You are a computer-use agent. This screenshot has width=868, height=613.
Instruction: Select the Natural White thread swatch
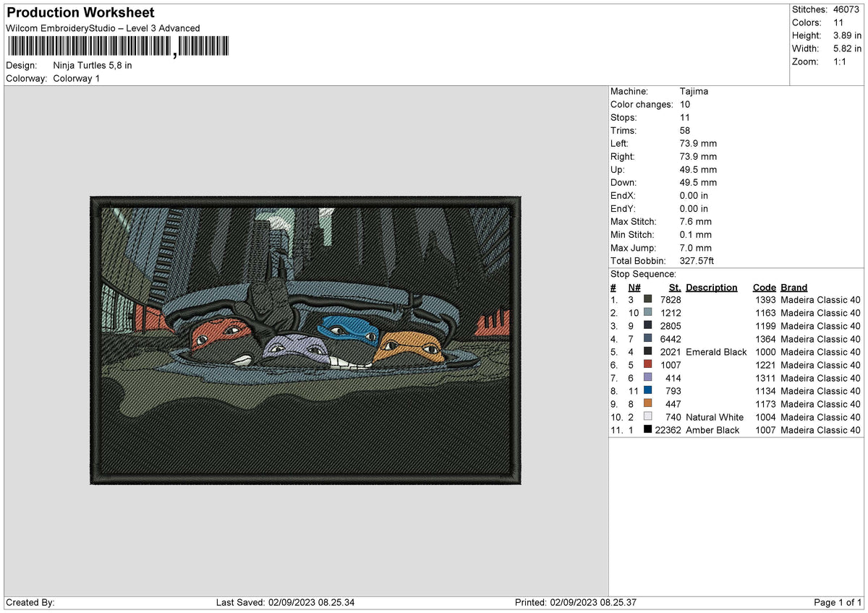click(x=647, y=417)
